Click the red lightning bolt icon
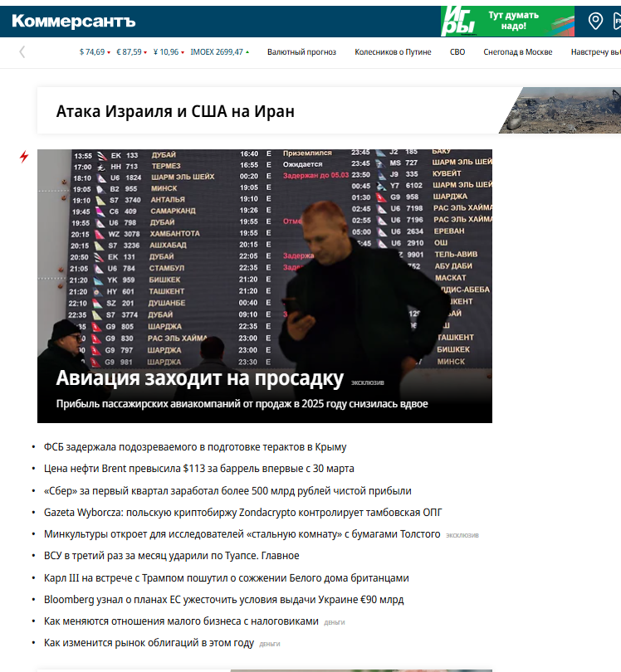The height and width of the screenshot is (672, 621). pyautogui.click(x=24, y=157)
